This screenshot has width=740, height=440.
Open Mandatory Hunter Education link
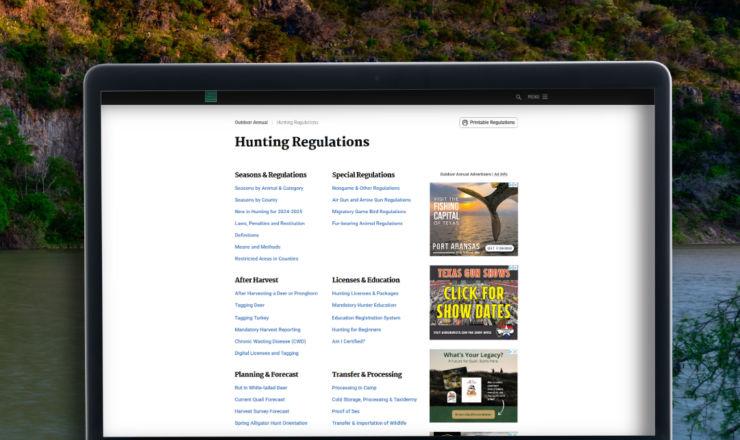pyautogui.click(x=364, y=305)
